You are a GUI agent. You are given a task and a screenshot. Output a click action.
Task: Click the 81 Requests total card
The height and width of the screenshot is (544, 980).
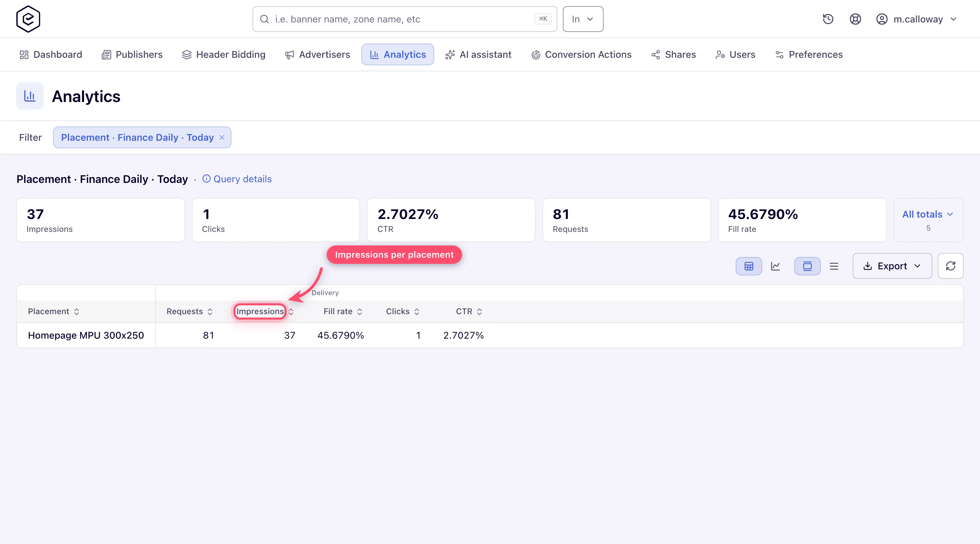[x=626, y=220]
